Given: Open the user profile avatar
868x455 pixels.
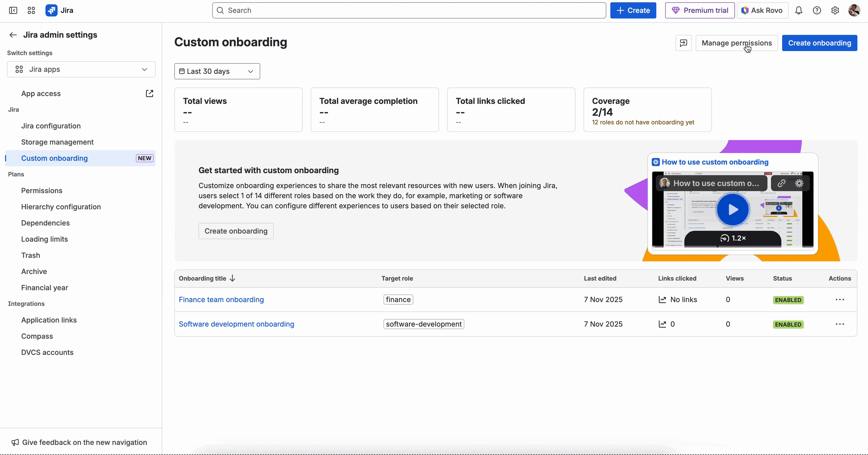Looking at the screenshot, I should [x=854, y=10].
